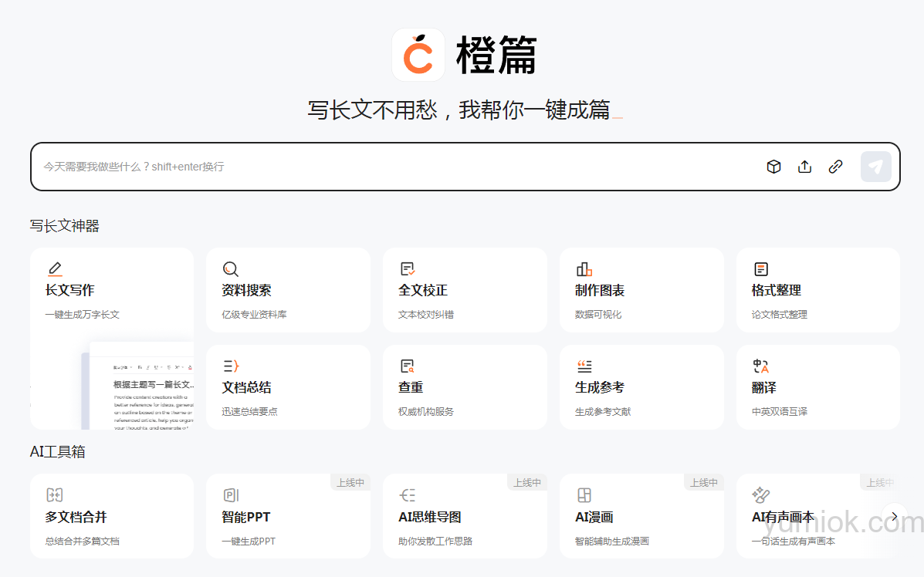Click the pen icon on the 长文写作 card

click(55, 269)
